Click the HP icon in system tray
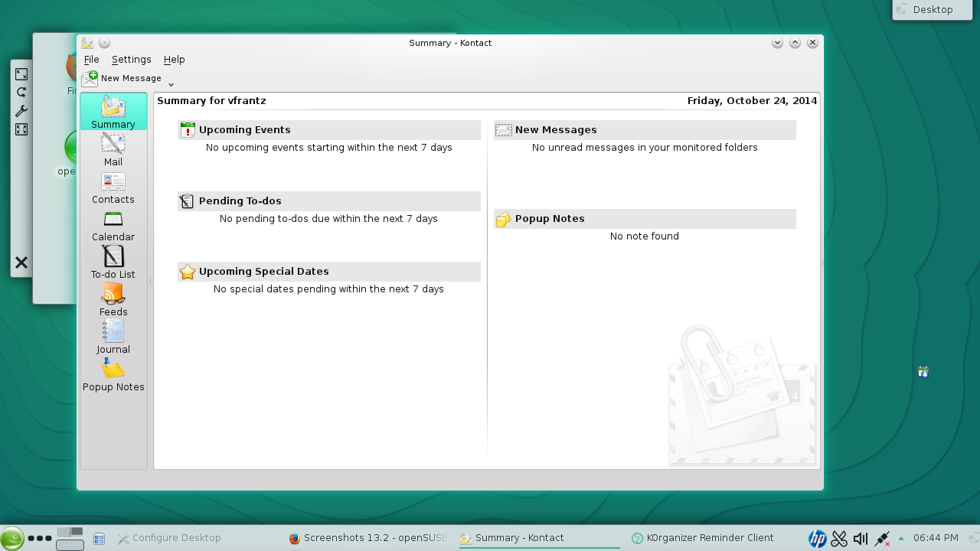Screen dimensions: 980x551 pos(818,539)
